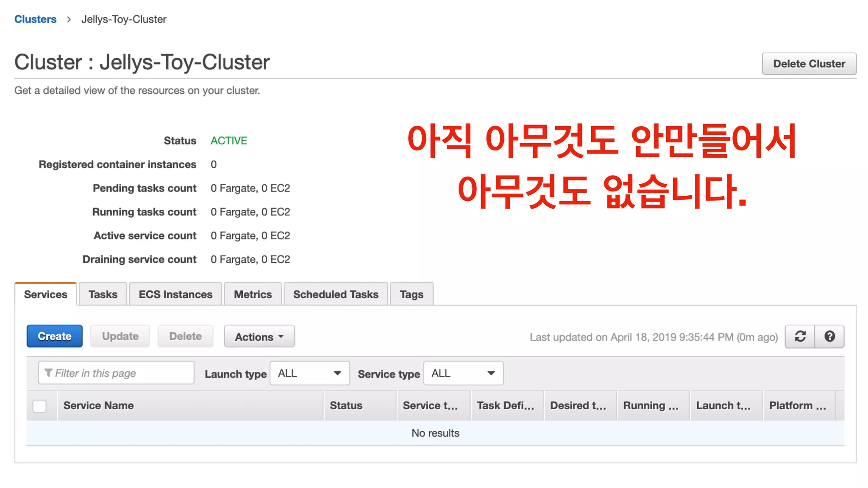This screenshot has height=488, width=868.
Task: Open the help question mark icon
Action: (x=829, y=336)
